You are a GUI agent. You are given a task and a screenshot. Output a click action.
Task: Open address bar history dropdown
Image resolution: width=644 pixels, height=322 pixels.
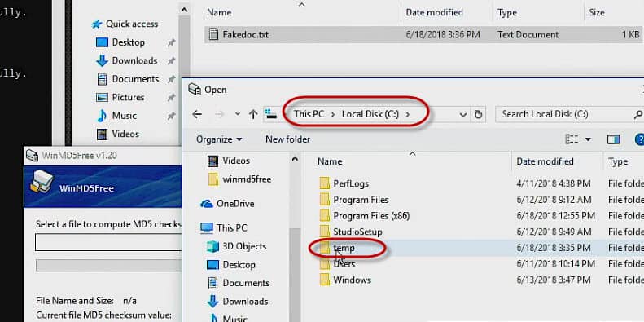(463, 115)
